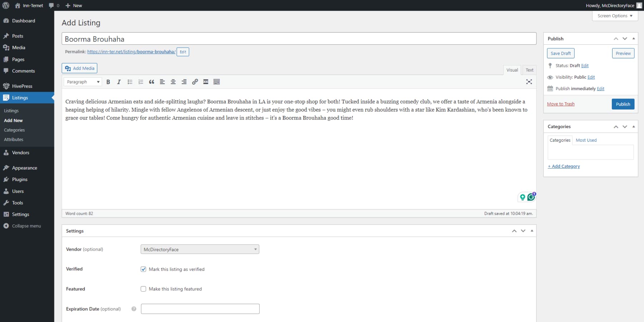Apply bold formatting in the editor

tap(108, 82)
